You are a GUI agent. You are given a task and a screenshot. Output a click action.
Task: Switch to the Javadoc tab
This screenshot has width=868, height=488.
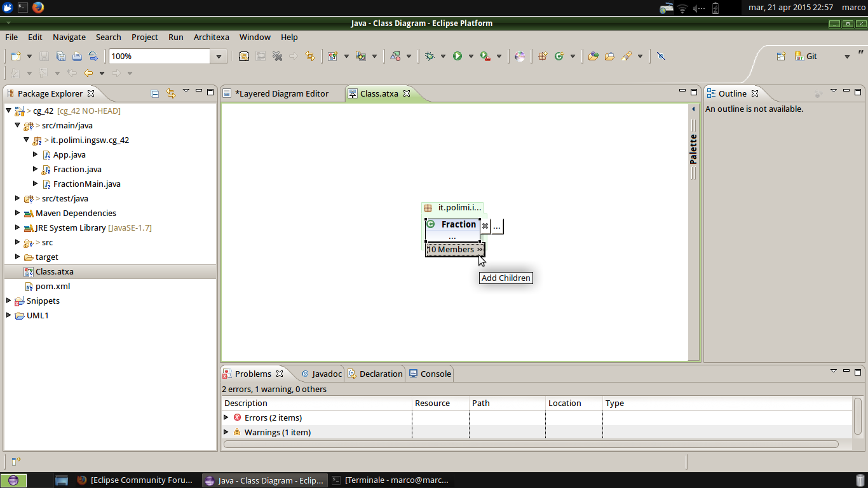tap(322, 374)
